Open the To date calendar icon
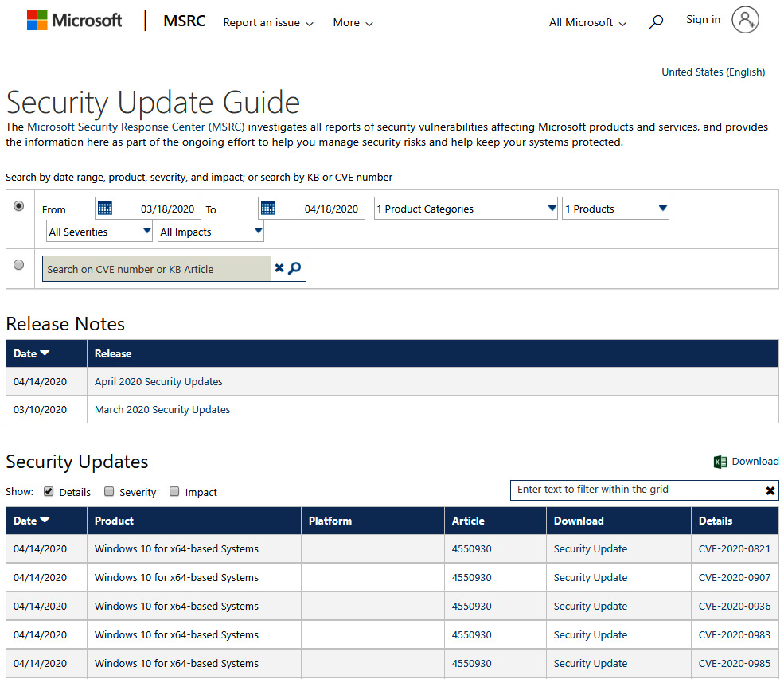 click(x=268, y=209)
